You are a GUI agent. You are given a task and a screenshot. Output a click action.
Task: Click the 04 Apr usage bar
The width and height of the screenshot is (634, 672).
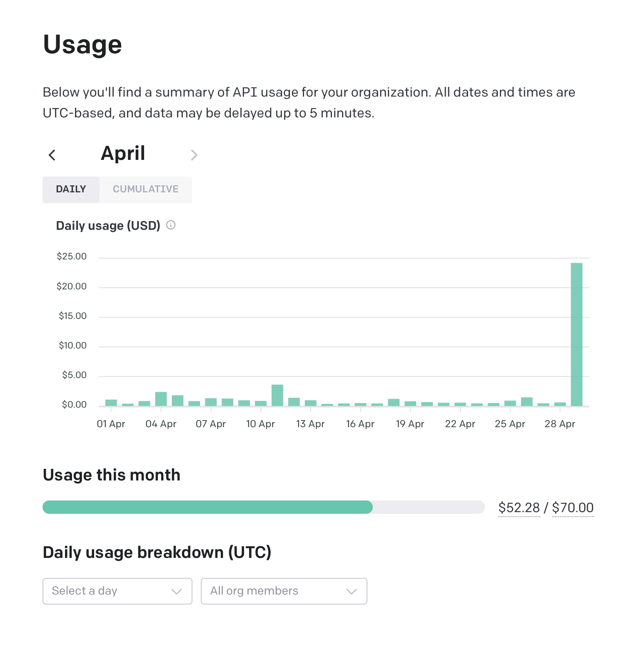tap(161, 399)
